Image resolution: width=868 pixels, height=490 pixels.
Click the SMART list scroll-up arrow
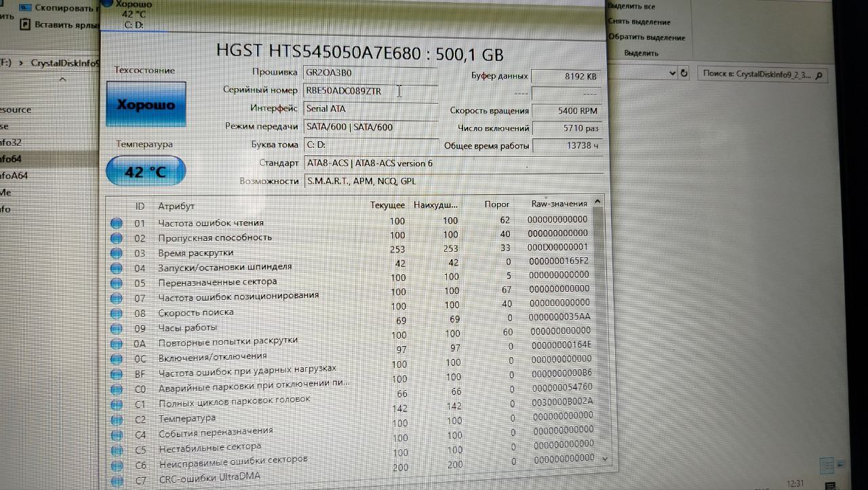click(x=597, y=202)
